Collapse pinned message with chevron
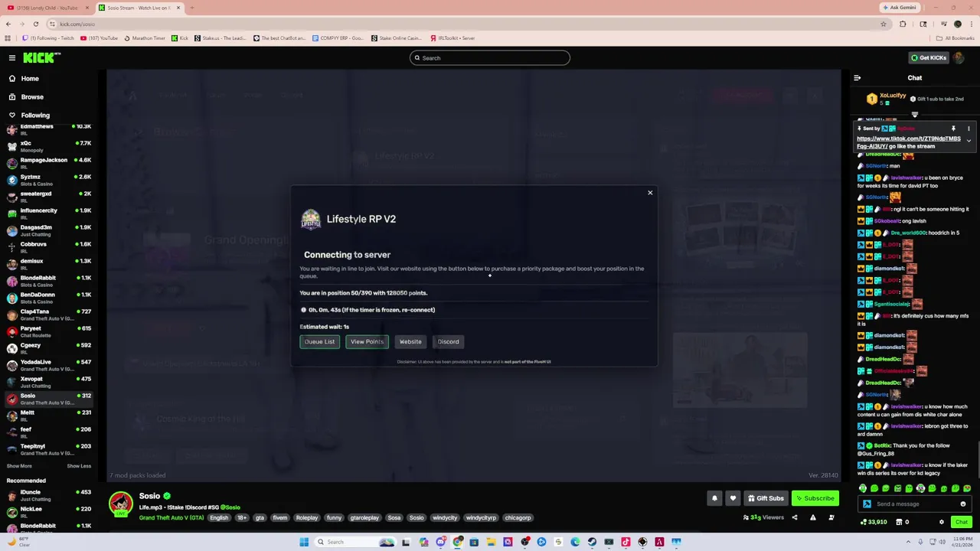 969,141
